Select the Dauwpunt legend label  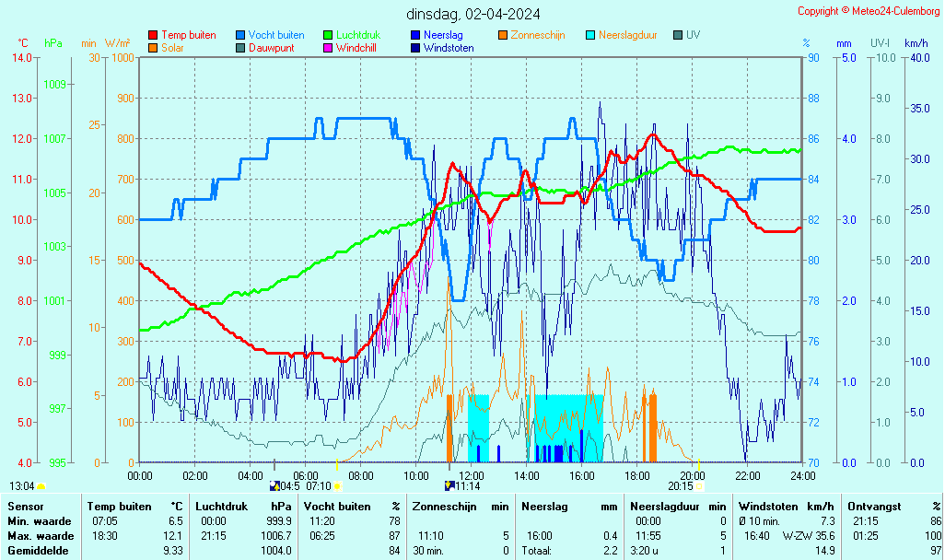point(271,48)
